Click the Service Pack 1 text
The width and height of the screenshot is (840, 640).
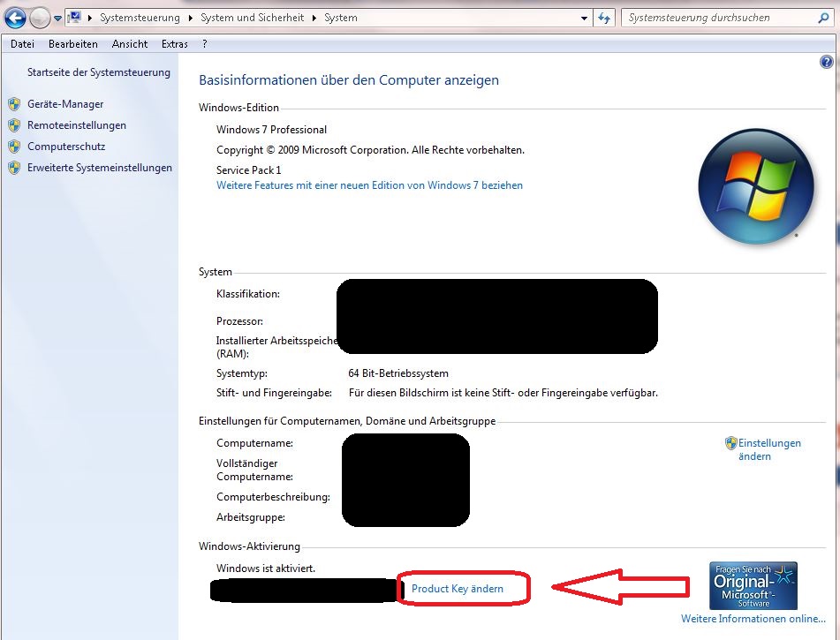click(248, 170)
